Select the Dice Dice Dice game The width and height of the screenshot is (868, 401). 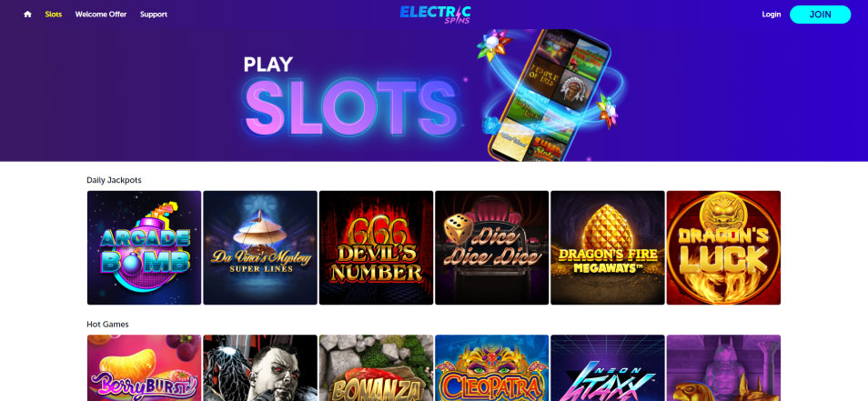click(x=491, y=248)
